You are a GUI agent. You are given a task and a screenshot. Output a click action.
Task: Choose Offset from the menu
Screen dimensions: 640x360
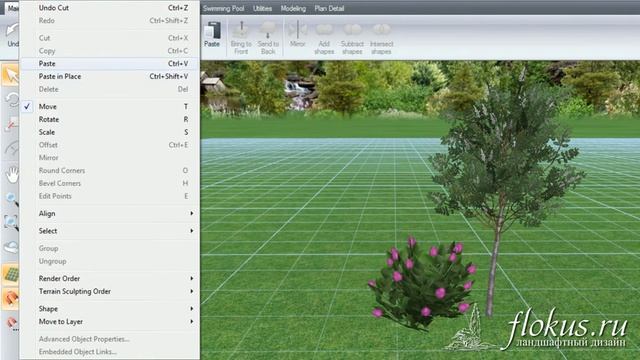[110, 145]
